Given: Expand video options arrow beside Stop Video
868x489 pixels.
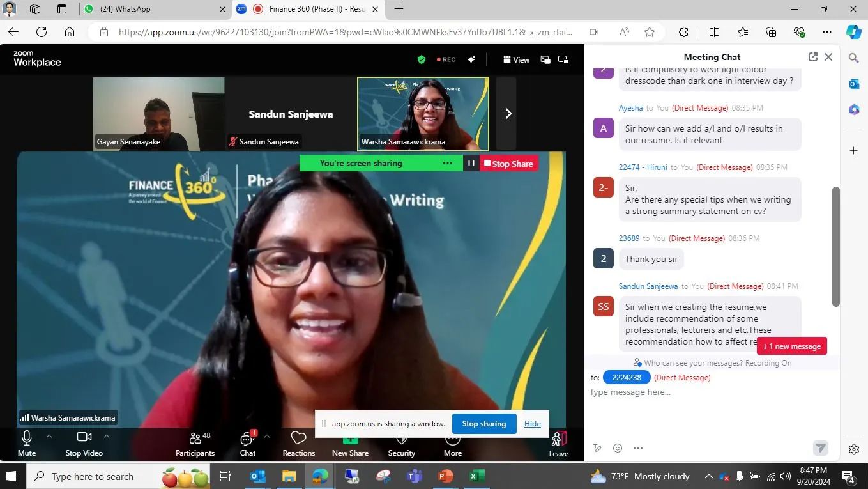Looking at the screenshot, I should tap(107, 436).
